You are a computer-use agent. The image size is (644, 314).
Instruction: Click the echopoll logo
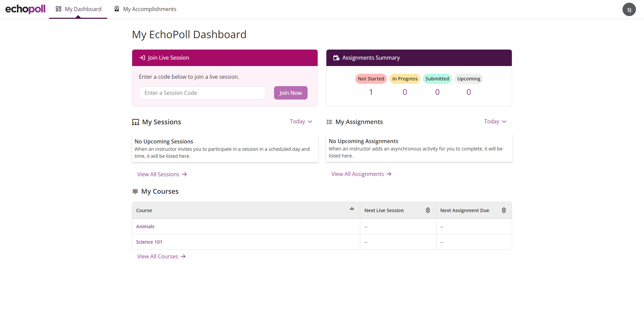(x=25, y=9)
